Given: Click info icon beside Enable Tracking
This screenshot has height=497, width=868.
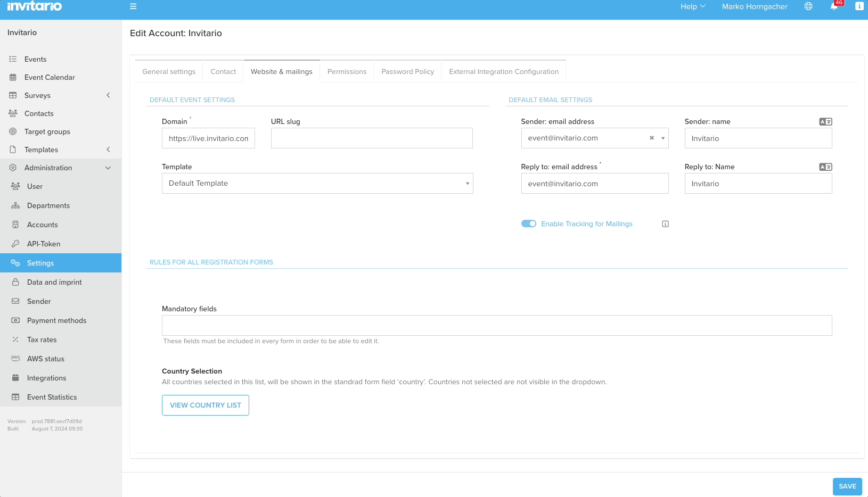Looking at the screenshot, I should tap(665, 224).
